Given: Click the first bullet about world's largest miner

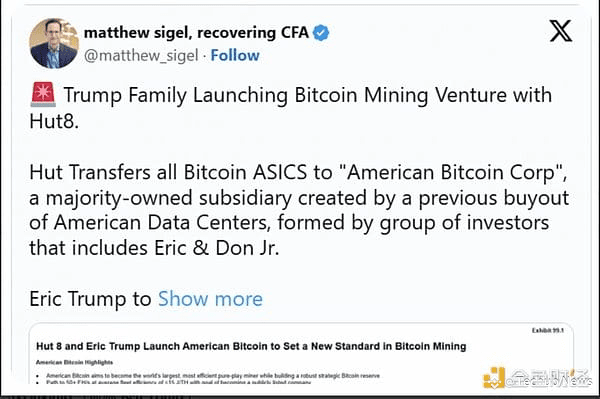Looking at the screenshot, I should pos(213,376).
